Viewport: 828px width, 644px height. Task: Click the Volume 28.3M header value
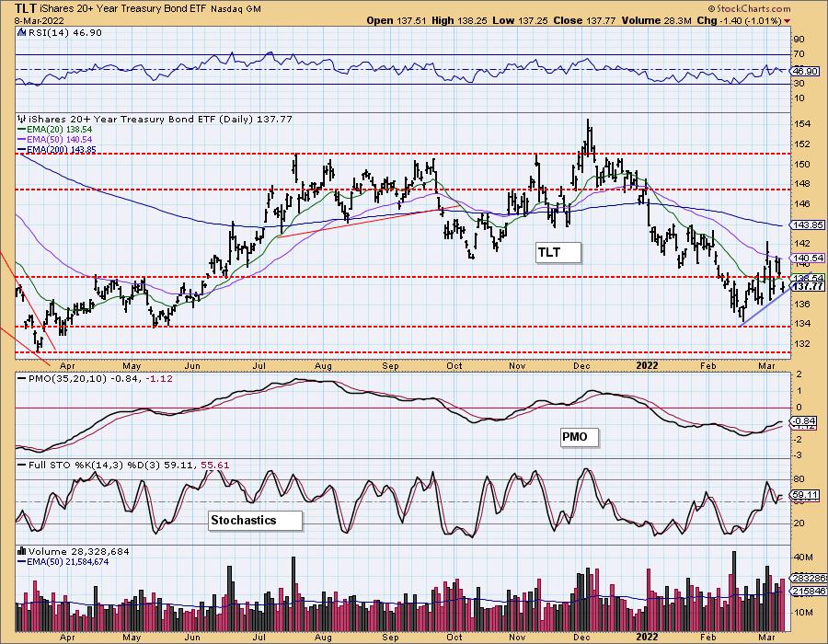(656, 20)
